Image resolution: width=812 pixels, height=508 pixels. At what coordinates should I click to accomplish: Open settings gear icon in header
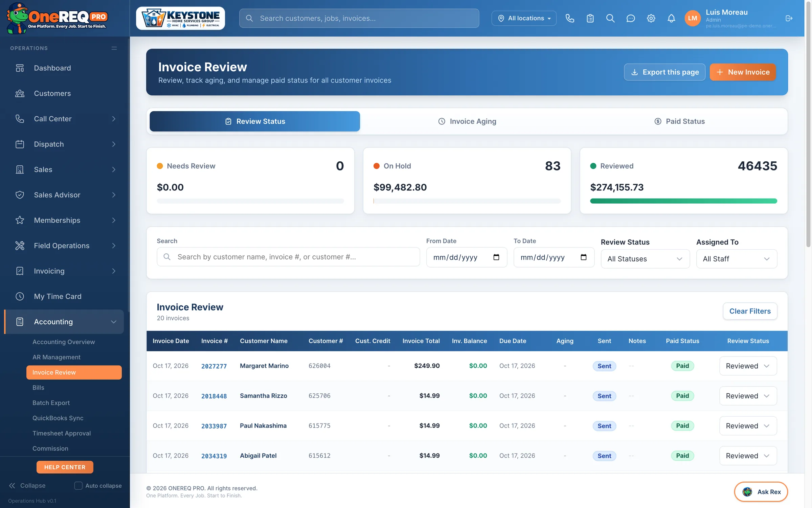pos(651,18)
